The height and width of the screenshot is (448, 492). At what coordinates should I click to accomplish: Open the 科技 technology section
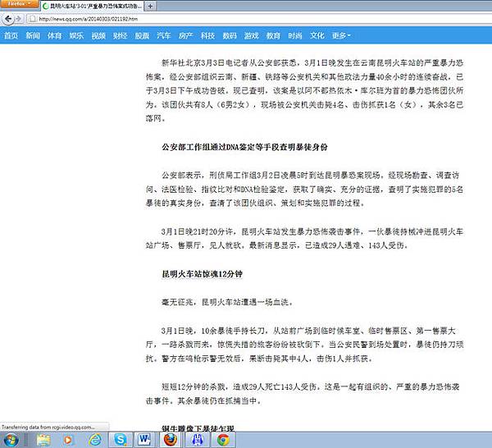pos(207,36)
